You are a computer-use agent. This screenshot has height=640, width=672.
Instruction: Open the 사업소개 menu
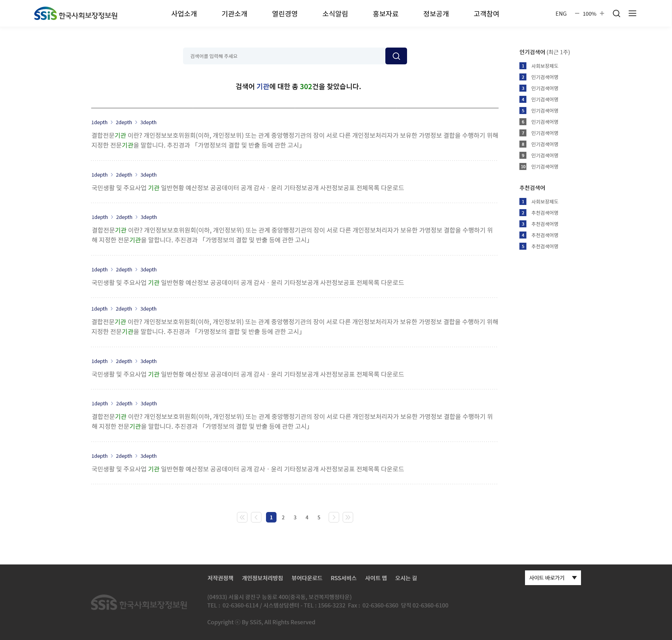pos(184,14)
